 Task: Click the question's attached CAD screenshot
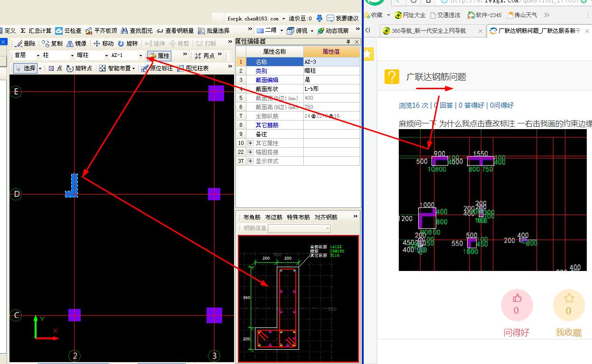coord(492,200)
